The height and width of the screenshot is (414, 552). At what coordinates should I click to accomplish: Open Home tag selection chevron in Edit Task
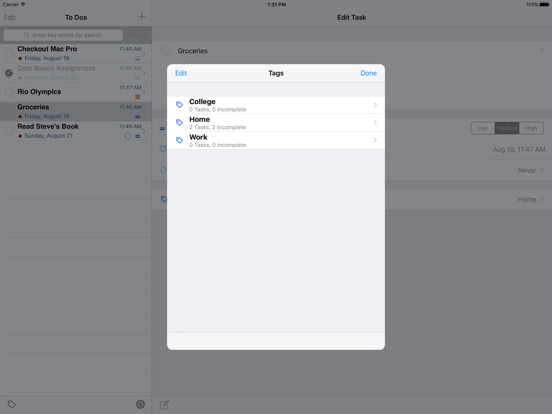[542, 199]
